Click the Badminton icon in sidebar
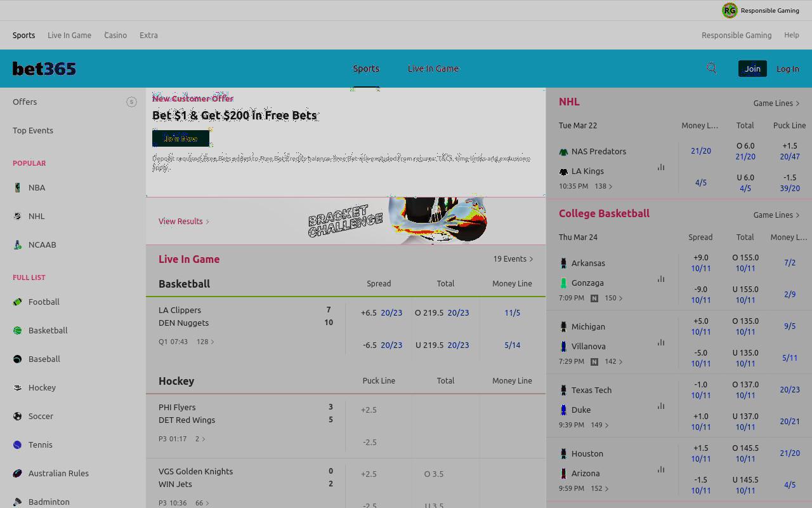The image size is (812, 508). click(18, 502)
